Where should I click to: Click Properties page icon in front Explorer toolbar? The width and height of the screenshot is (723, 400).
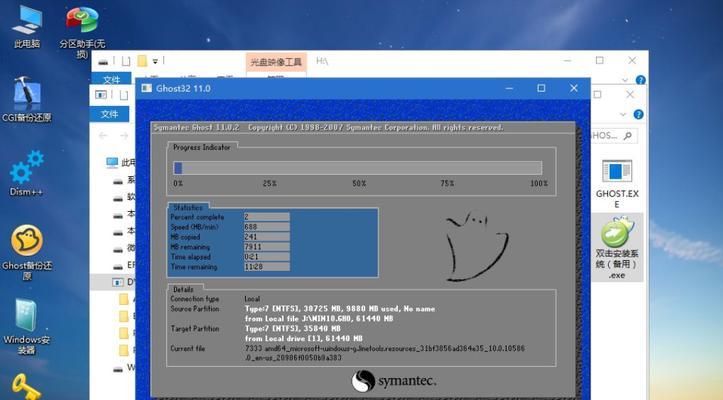[124, 95]
